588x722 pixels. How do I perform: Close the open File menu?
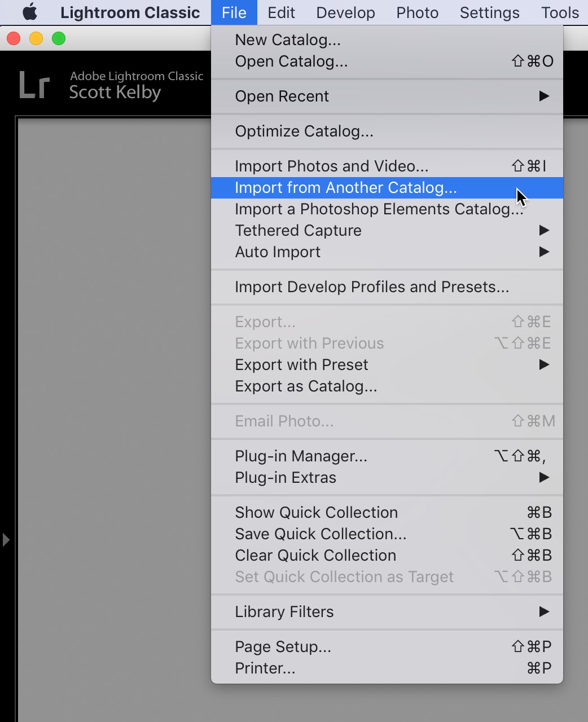point(234,12)
